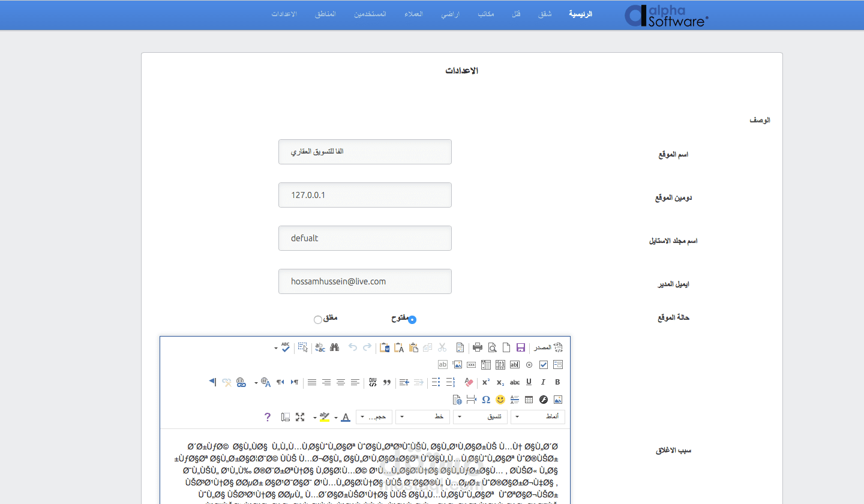Click the Alpha Software logo
This screenshot has height=504, width=864.
pyautogui.click(x=667, y=16)
